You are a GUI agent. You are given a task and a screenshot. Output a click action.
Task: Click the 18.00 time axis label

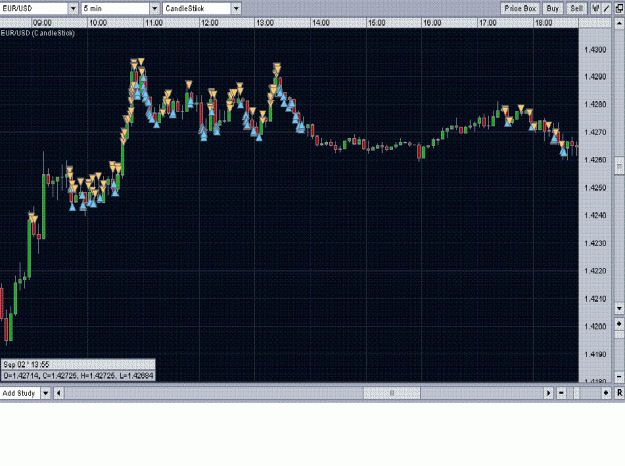(x=543, y=23)
